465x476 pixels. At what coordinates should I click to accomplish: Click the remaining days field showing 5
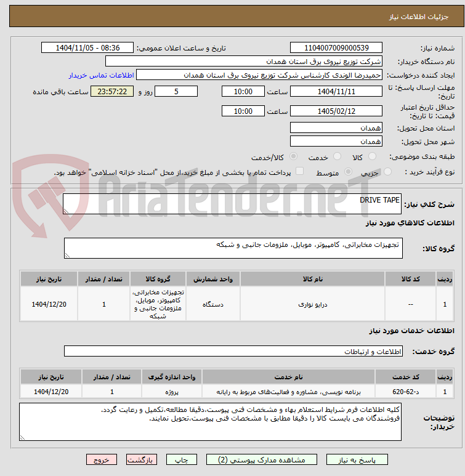pyautogui.click(x=176, y=91)
